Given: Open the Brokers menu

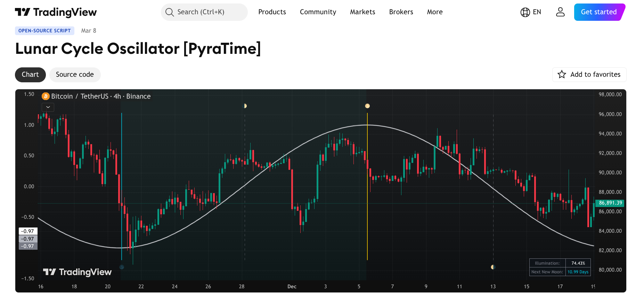Looking at the screenshot, I should (x=401, y=12).
